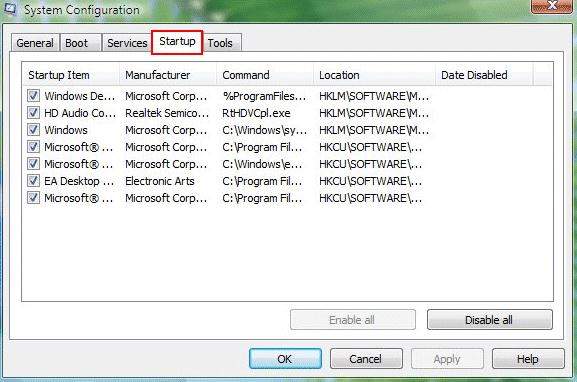
Task: Open Help for System Configuration
Action: (x=528, y=359)
